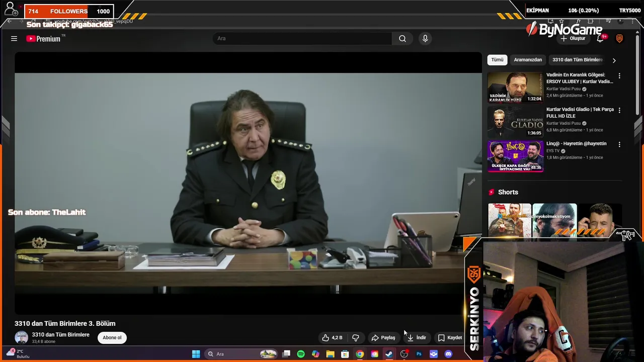The image size is (644, 362).
Task: Click the taskbar Ara search box
Action: coord(242,354)
